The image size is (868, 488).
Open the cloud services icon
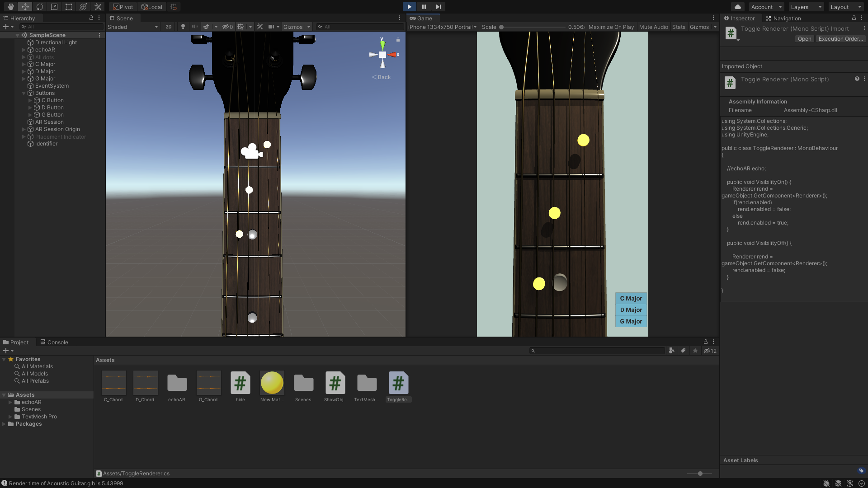tap(738, 7)
